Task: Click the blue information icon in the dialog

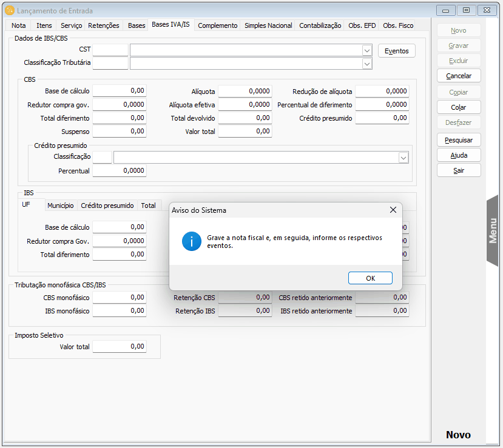Action: coord(191,241)
